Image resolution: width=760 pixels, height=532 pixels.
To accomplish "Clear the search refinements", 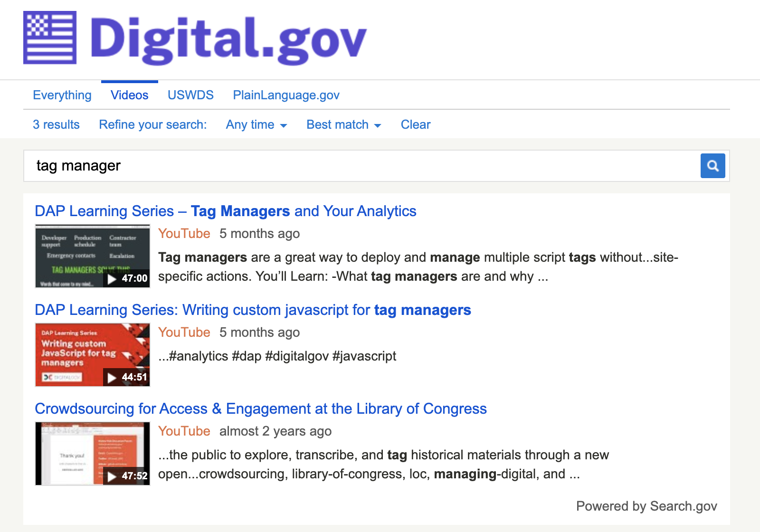I will tap(416, 124).
